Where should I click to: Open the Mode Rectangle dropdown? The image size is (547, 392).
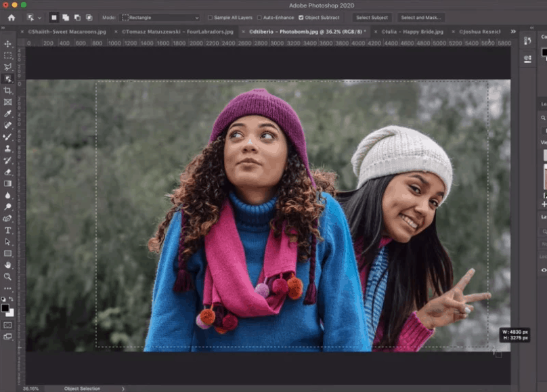(x=160, y=18)
